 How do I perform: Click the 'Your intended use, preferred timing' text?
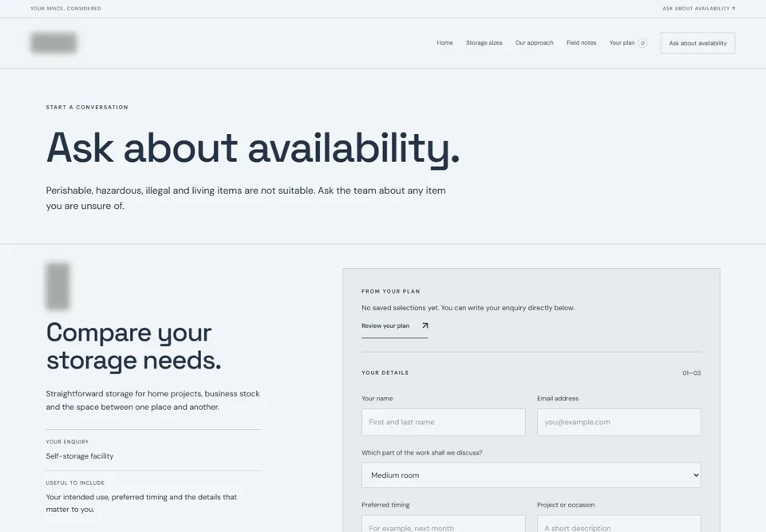[141, 503]
